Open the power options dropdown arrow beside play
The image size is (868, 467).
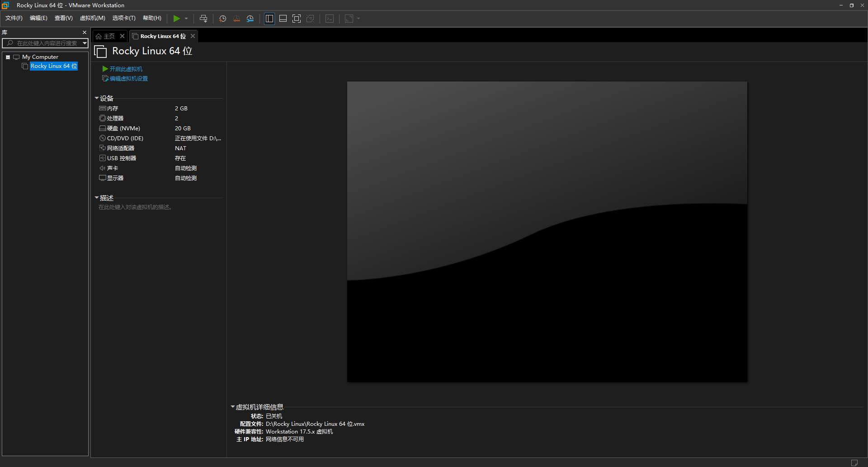click(186, 19)
